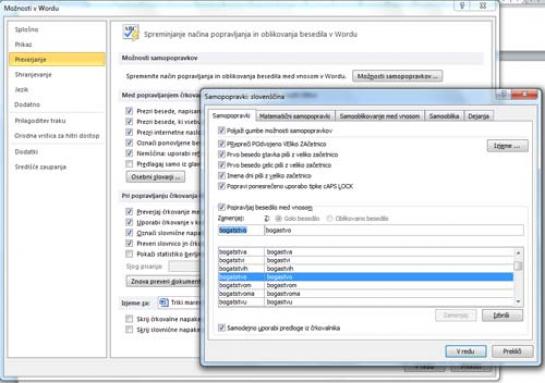Select the bogatstvi row in autocorrect list

click(x=366, y=260)
